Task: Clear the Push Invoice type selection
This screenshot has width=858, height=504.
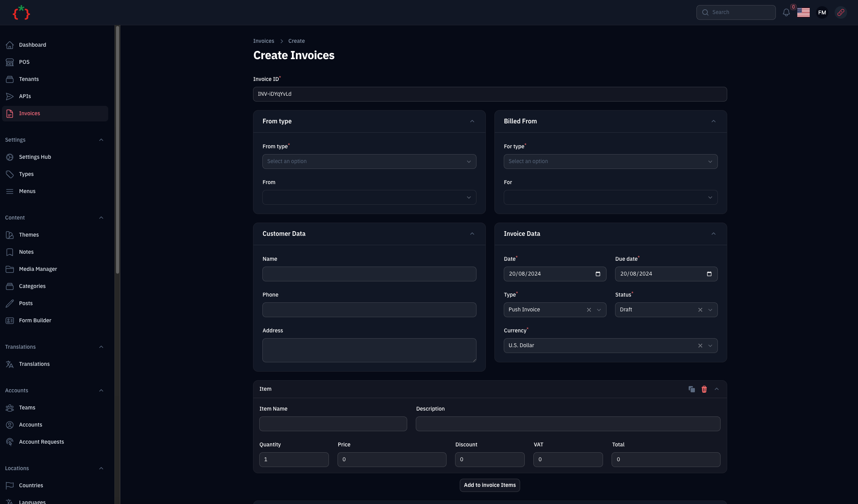Action: pos(589,310)
